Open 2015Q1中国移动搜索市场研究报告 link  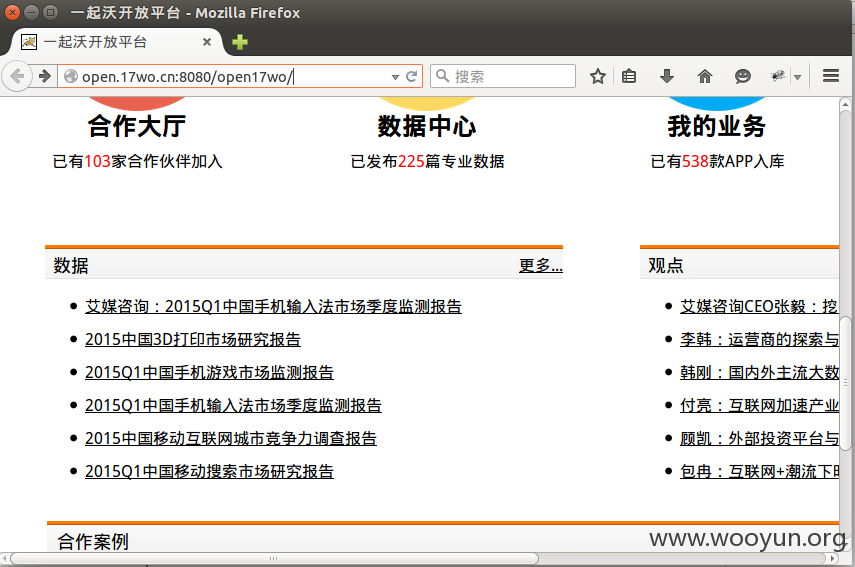(209, 472)
